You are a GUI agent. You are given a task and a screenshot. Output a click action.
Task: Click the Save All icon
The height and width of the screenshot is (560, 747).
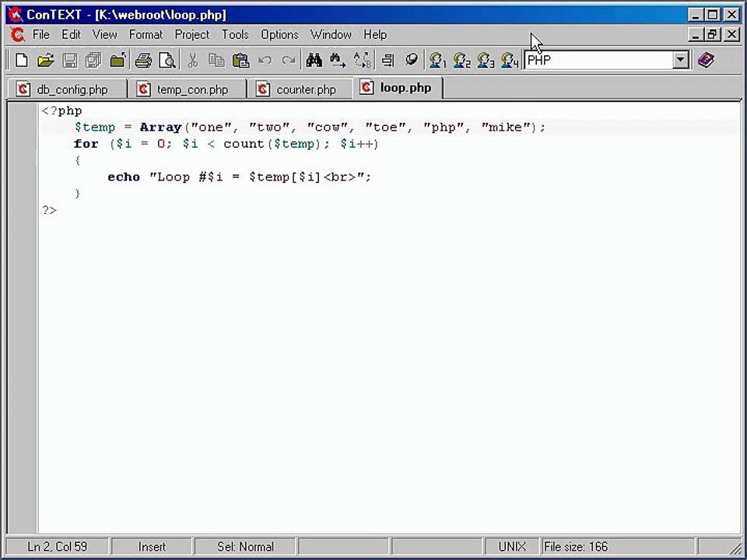pos(93,61)
